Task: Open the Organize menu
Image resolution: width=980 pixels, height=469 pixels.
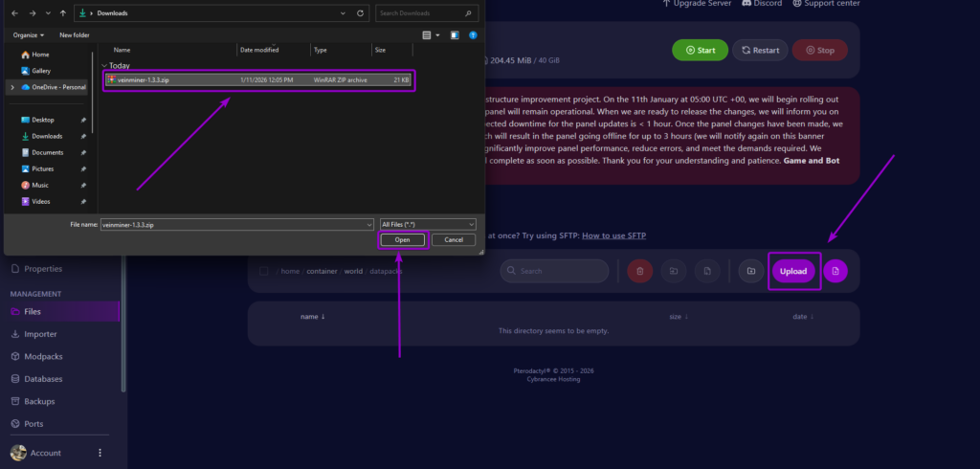Action: pyautogui.click(x=29, y=35)
